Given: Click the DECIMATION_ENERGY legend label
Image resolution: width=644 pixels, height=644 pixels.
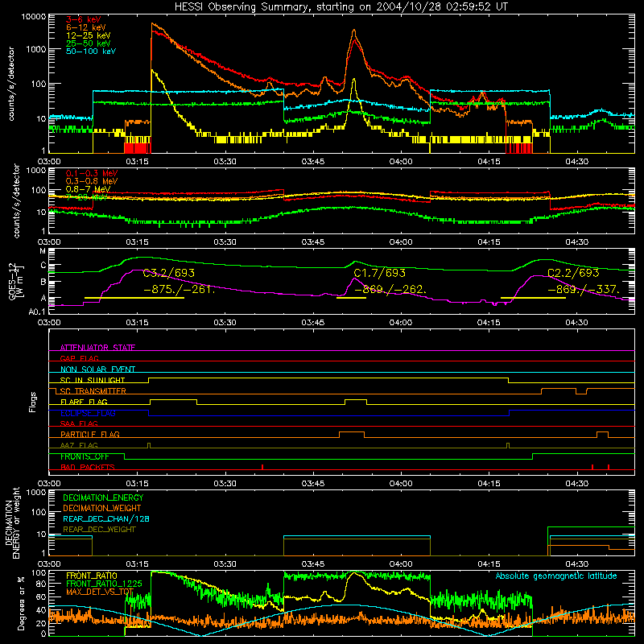Looking at the screenshot, I should [103, 497].
